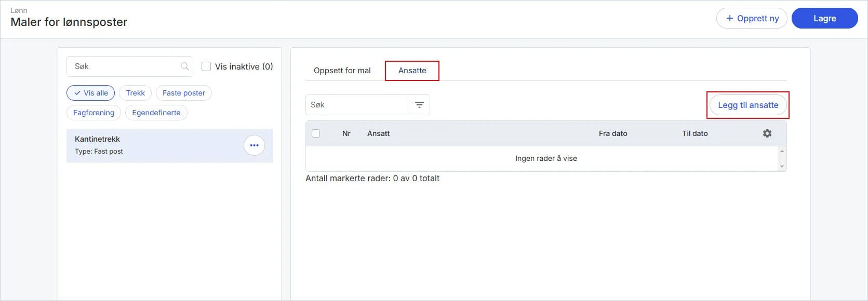Image resolution: width=868 pixels, height=301 pixels.
Task: Click the scroll up arrow in table
Action: pyautogui.click(x=782, y=151)
